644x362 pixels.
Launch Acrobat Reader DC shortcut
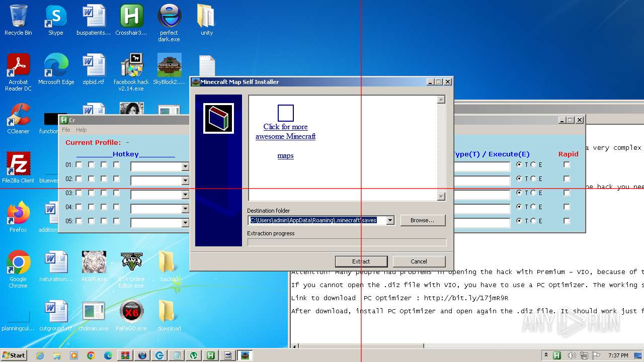click(18, 73)
